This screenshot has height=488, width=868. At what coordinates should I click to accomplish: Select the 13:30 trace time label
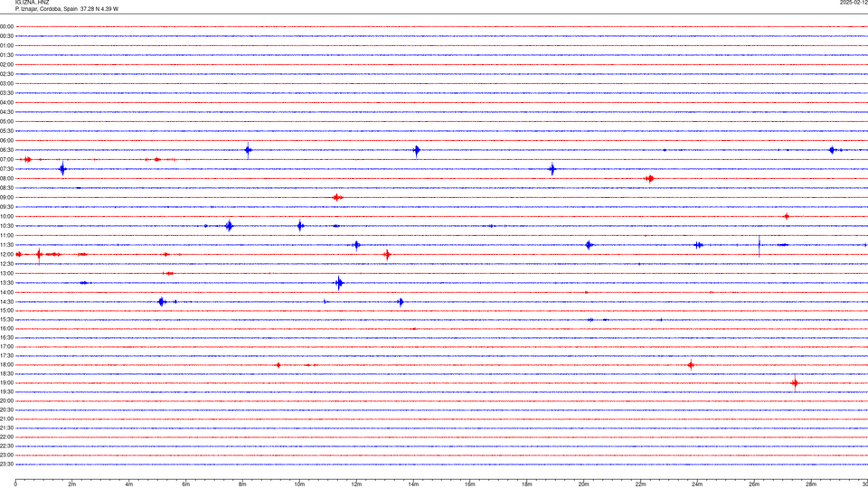tap(6, 283)
